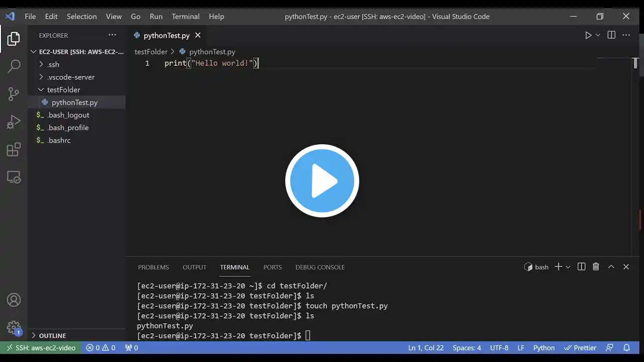This screenshot has height=362, width=644.
Task: Select the Terminal panel tab
Action: 234,267
